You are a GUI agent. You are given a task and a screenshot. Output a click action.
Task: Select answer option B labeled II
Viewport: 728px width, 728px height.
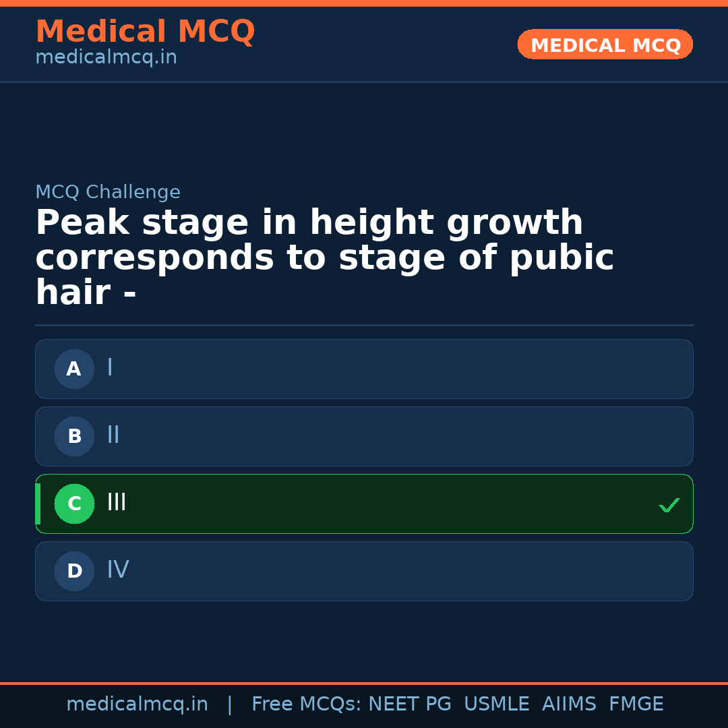pyautogui.click(x=364, y=436)
